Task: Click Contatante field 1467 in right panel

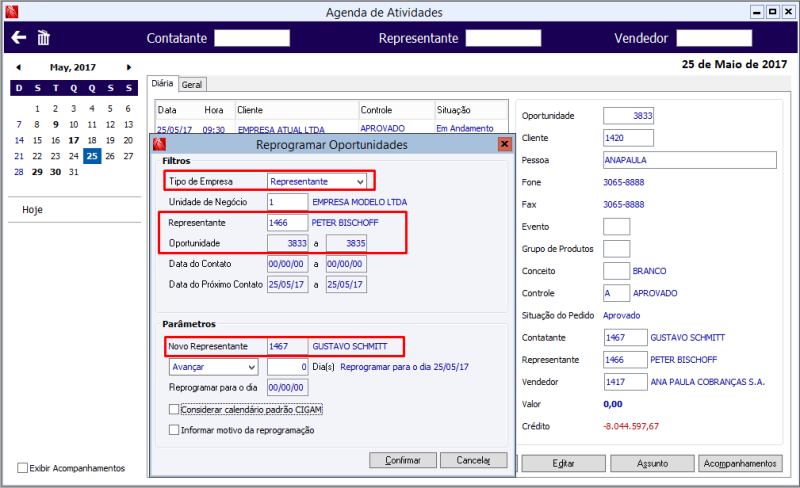Action: [x=626, y=337]
